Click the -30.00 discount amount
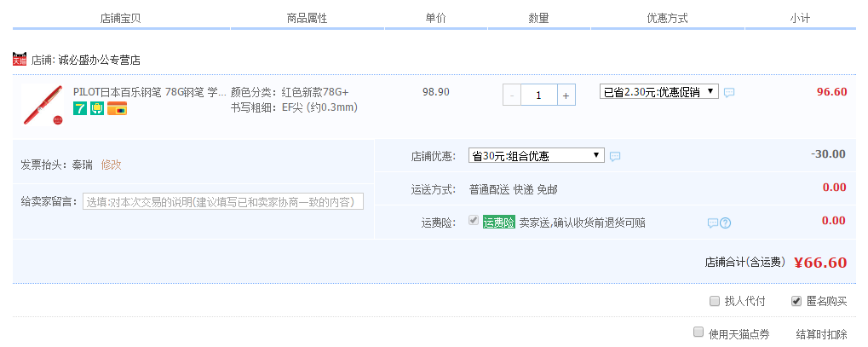868x347 pixels. pyautogui.click(x=829, y=154)
